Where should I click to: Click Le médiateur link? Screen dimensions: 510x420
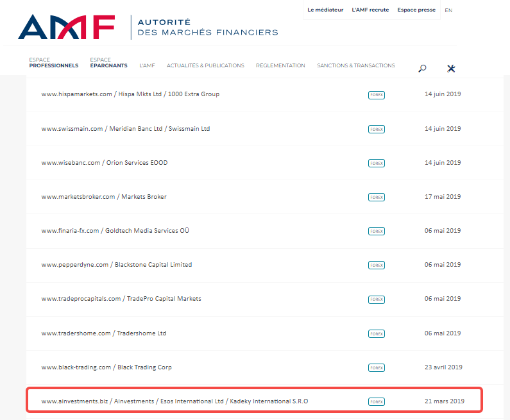325,10
